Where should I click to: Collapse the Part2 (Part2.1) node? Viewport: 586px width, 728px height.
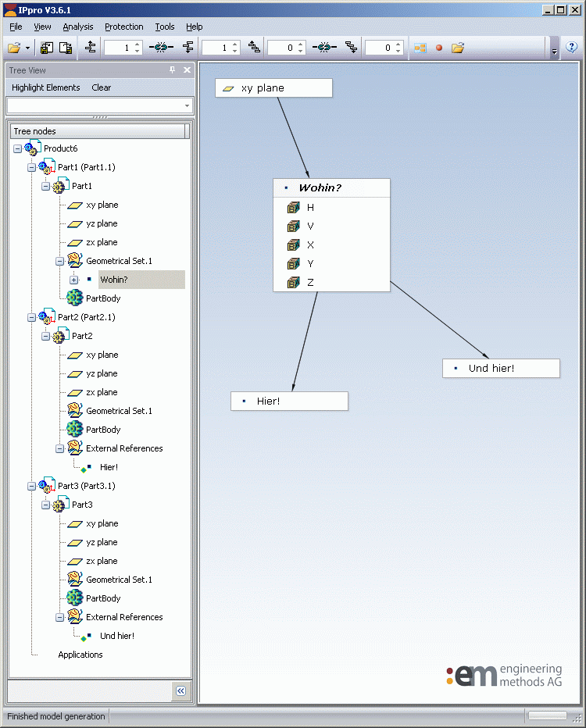click(x=31, y=317)
